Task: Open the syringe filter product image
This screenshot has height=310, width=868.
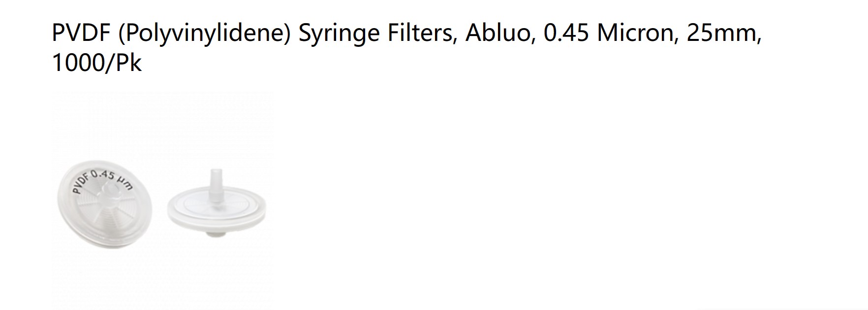Action: point(162,200)
